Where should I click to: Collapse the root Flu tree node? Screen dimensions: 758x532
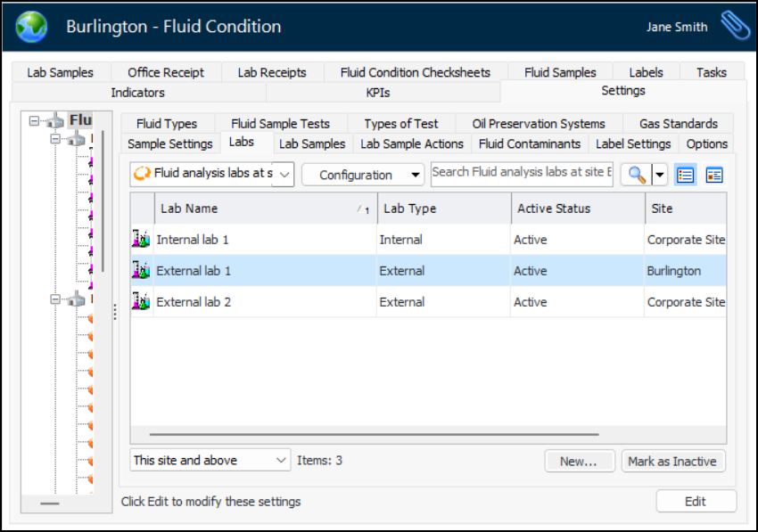click(x=34, y=120)
